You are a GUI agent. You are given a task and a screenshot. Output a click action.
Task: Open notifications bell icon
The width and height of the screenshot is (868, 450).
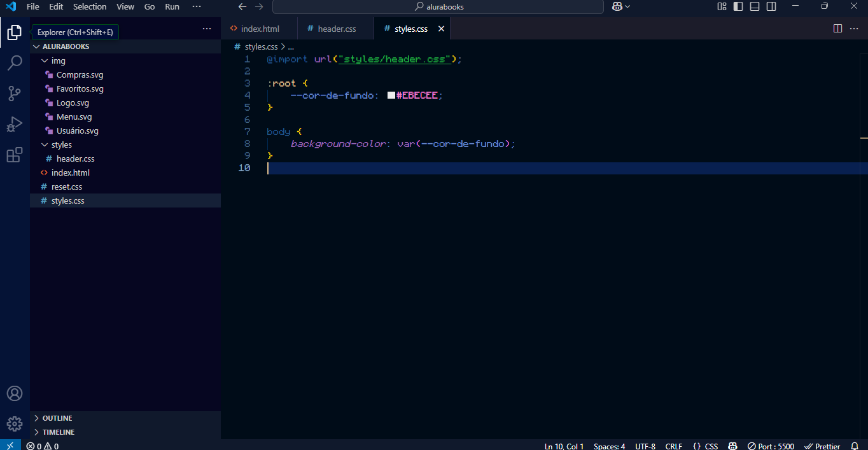point(855,446)
